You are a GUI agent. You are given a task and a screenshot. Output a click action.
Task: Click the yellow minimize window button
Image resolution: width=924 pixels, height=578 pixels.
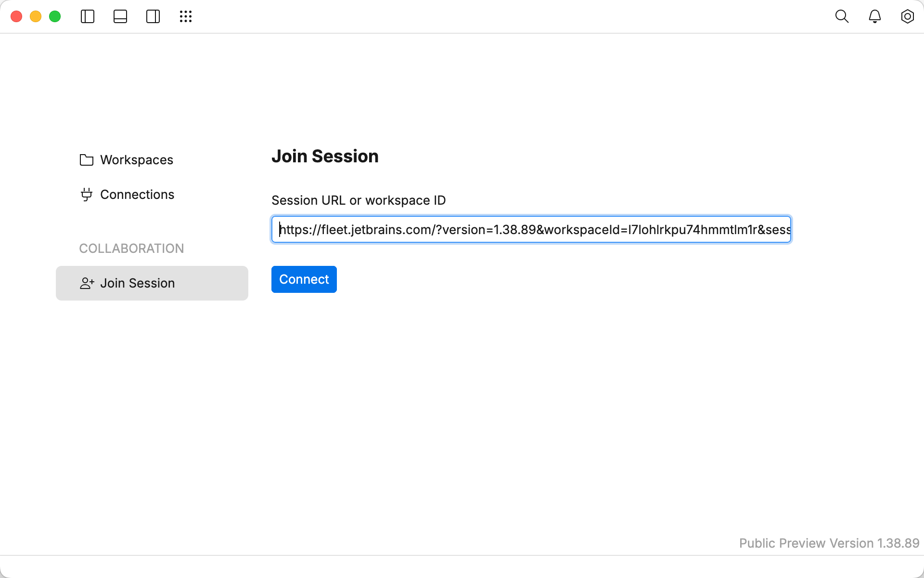tap(36, 16)
